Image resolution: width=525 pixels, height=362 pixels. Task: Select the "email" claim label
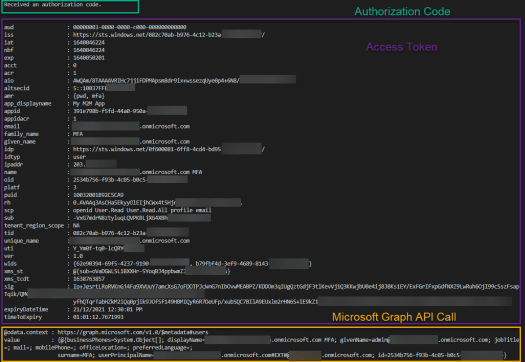pyautogui.click(x=12, y=127)
